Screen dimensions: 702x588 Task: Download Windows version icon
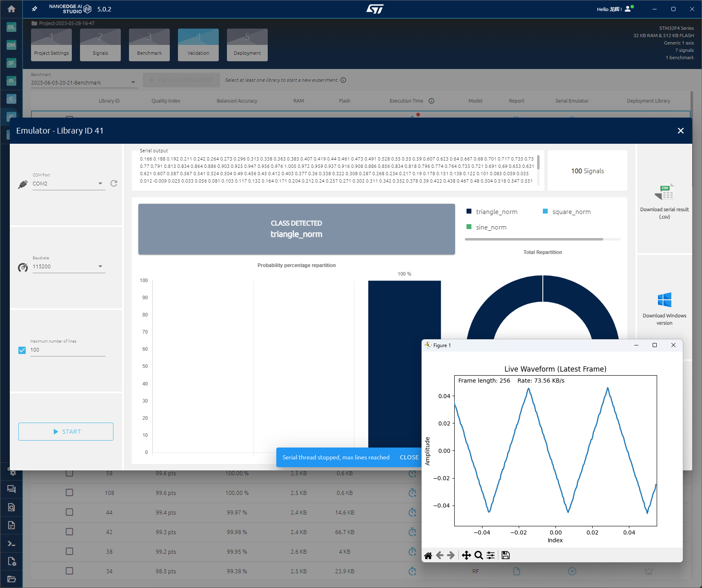tap(664, 300)
